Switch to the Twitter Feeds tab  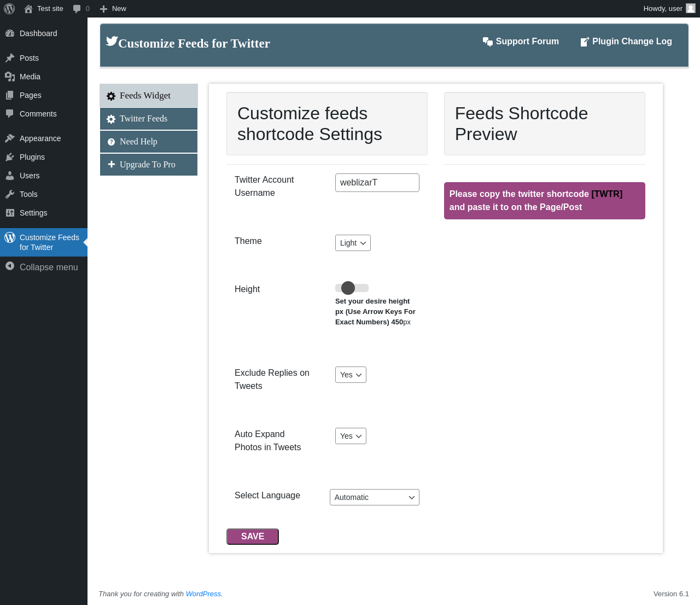[149, 119]
